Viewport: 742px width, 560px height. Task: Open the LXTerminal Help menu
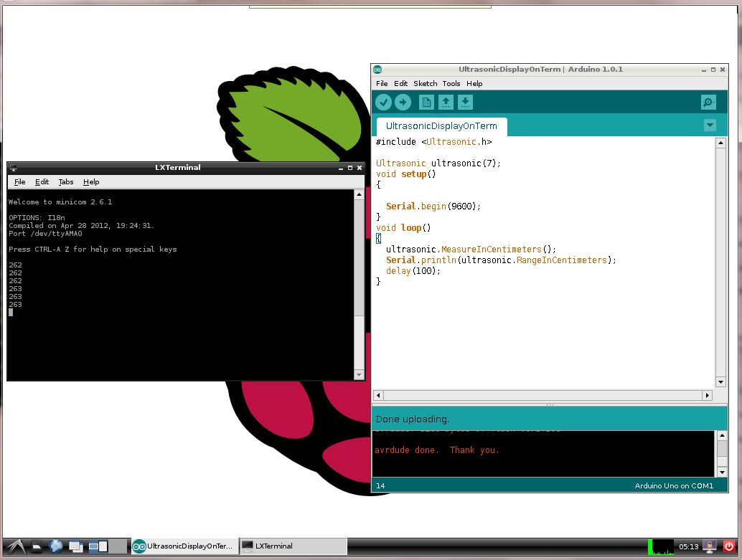pos(91,182)
